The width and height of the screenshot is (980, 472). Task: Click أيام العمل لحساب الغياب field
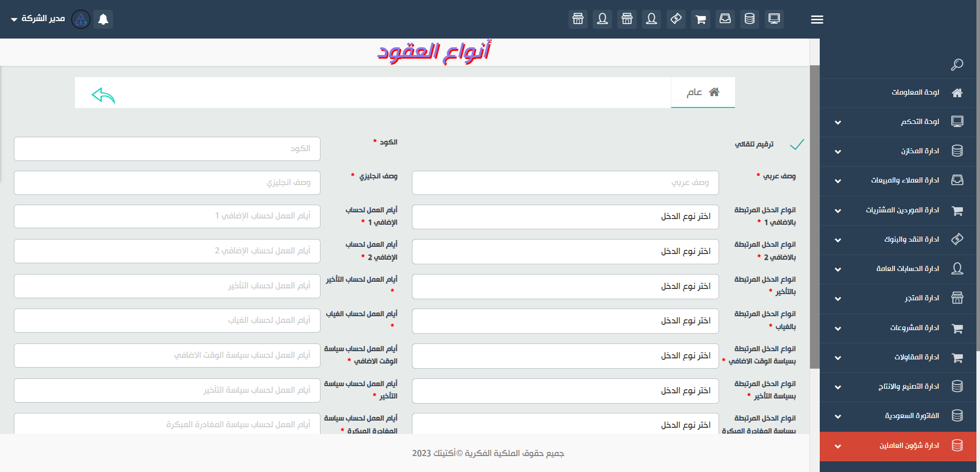tap(167, 320)
